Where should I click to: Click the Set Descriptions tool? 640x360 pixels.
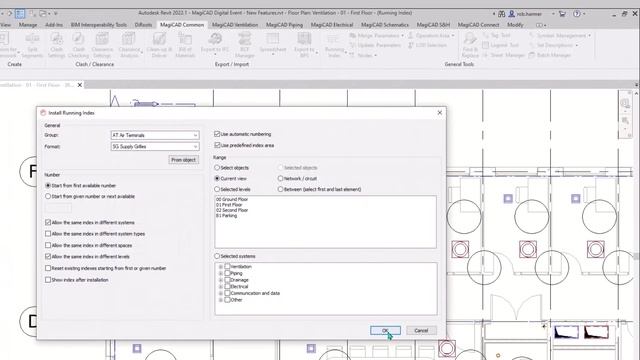click(553, 45)
